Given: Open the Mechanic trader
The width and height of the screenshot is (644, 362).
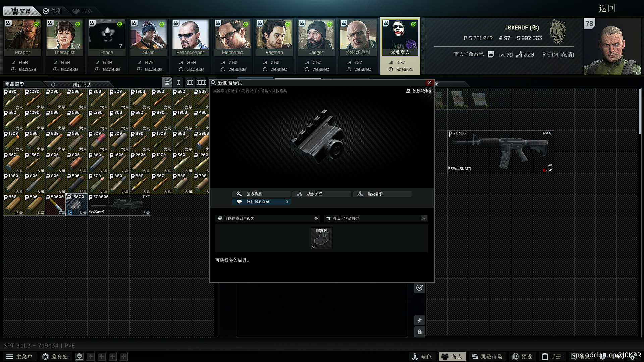Looking at the screenshot, I should [232, 38].
